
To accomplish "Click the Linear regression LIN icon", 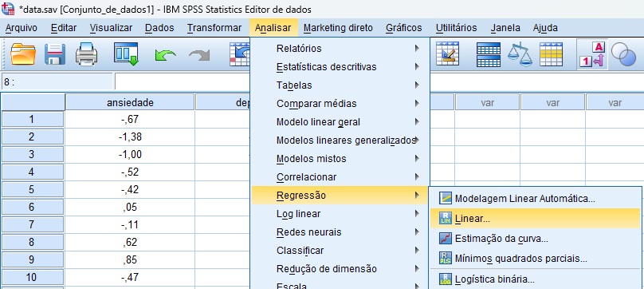I will tap(446, 219).
